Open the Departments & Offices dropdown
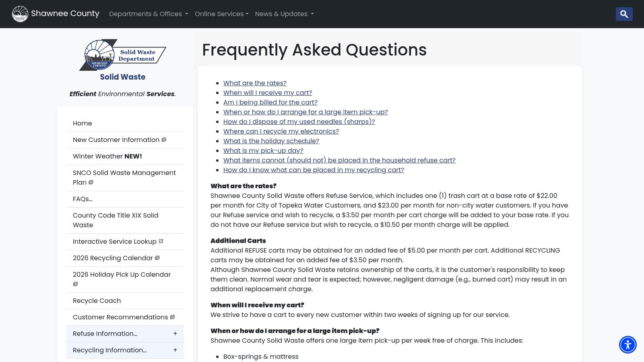Viewport: 644px width, 362px height. 149,14
